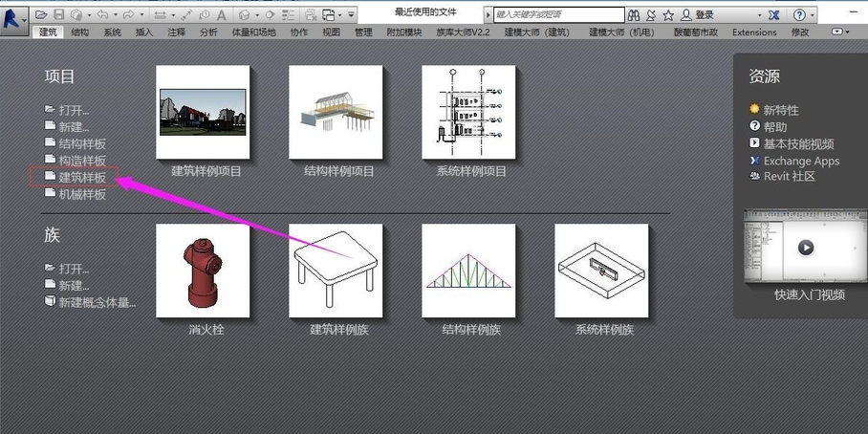
Task: Open the 注释 ribbon tab
Action: tap(177, 33)
